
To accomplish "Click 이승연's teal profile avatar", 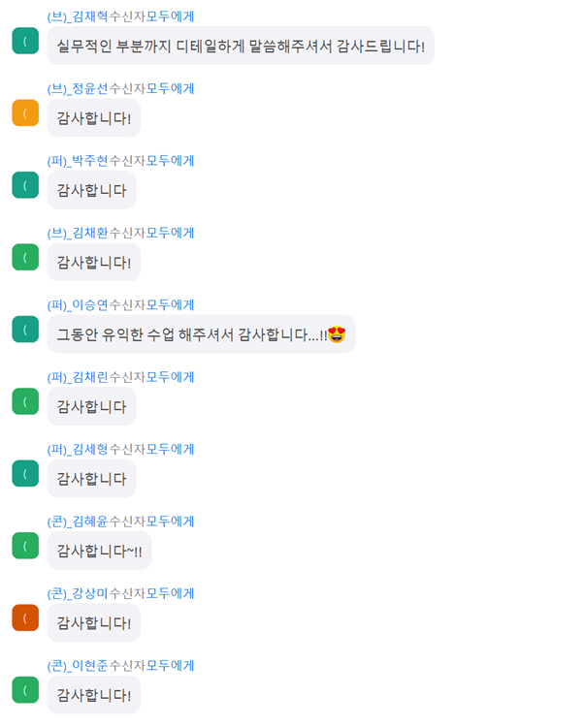I will click(x=25, y=329).
